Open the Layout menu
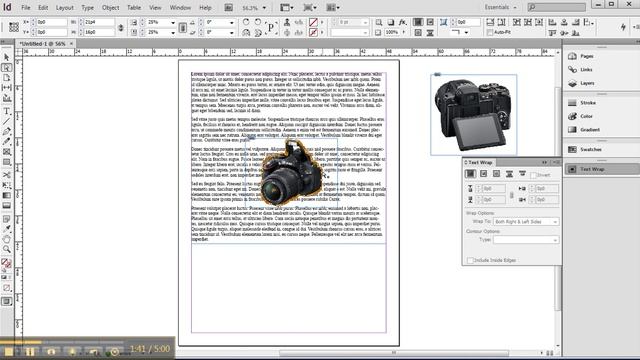640x360 pixels. point(64,8)
